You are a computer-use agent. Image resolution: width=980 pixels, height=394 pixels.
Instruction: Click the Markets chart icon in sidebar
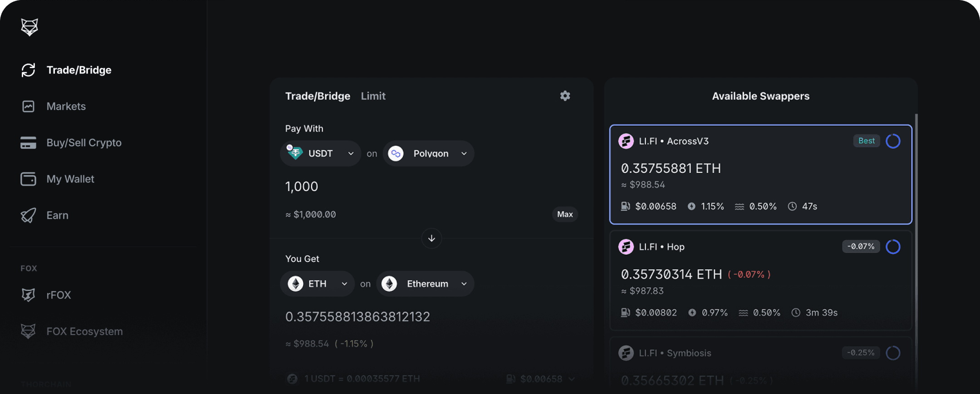point(28,106)
